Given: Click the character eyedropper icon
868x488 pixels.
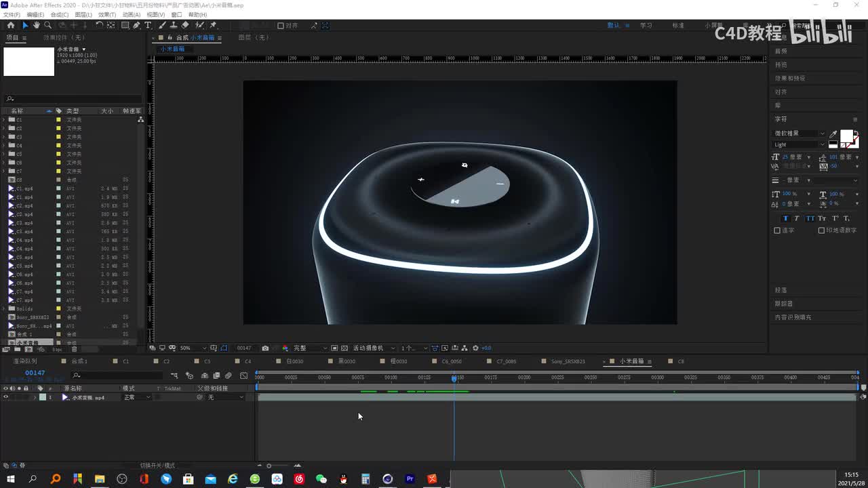Looking at the screenshot, I should pos(833,134).
